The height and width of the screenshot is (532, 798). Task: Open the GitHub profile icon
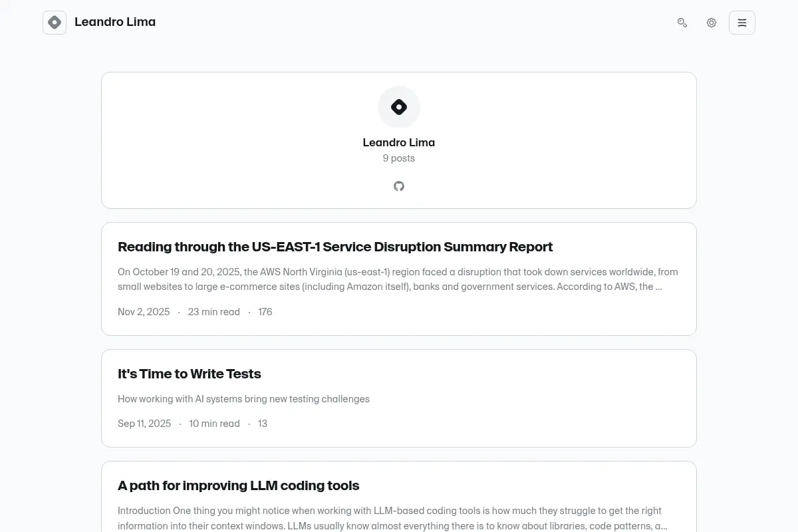[399, 186]
